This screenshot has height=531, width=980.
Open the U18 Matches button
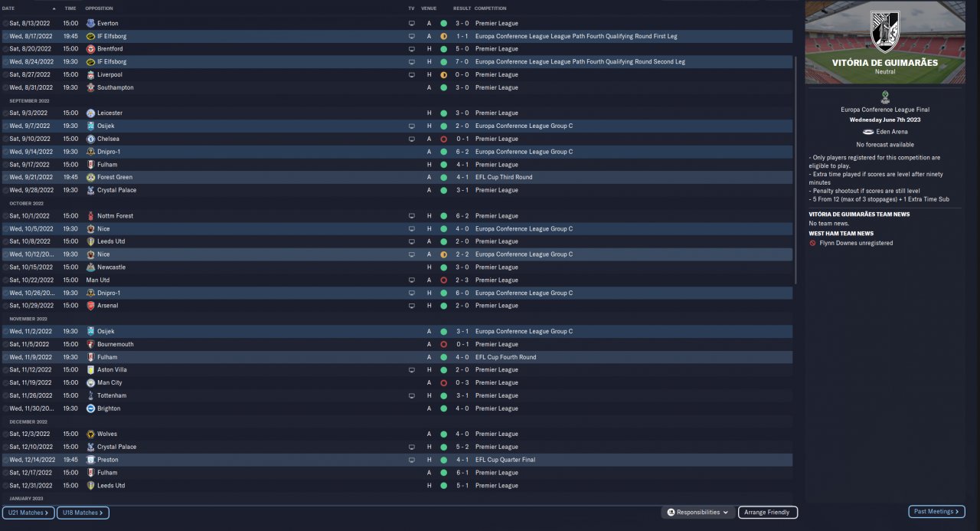point(83,513)
